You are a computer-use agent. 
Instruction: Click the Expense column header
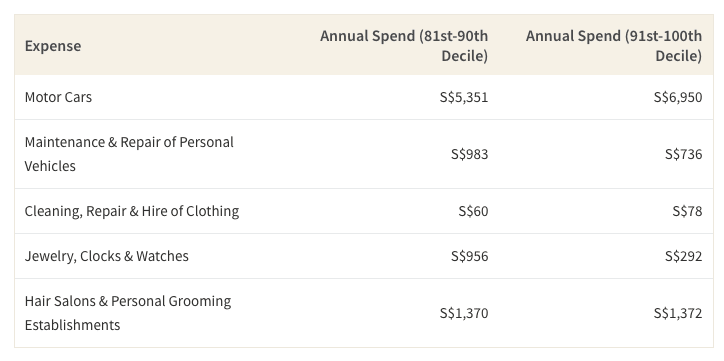pyautogui.click(x=53, y=46)
